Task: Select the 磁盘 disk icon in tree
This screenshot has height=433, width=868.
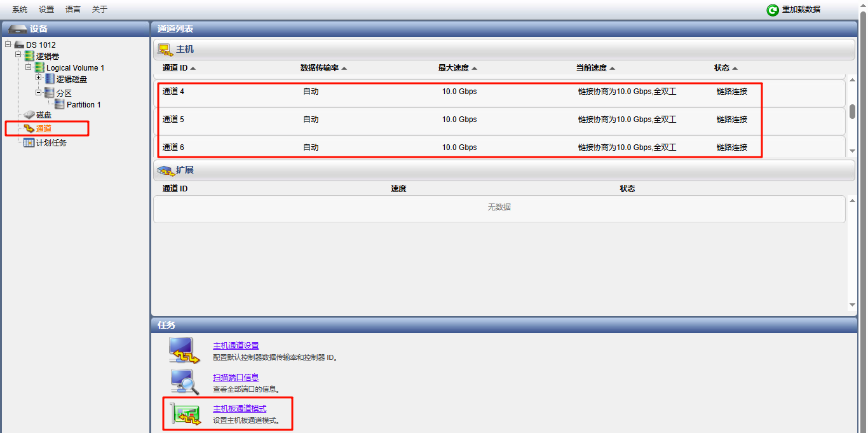Action: click(29, 115)
